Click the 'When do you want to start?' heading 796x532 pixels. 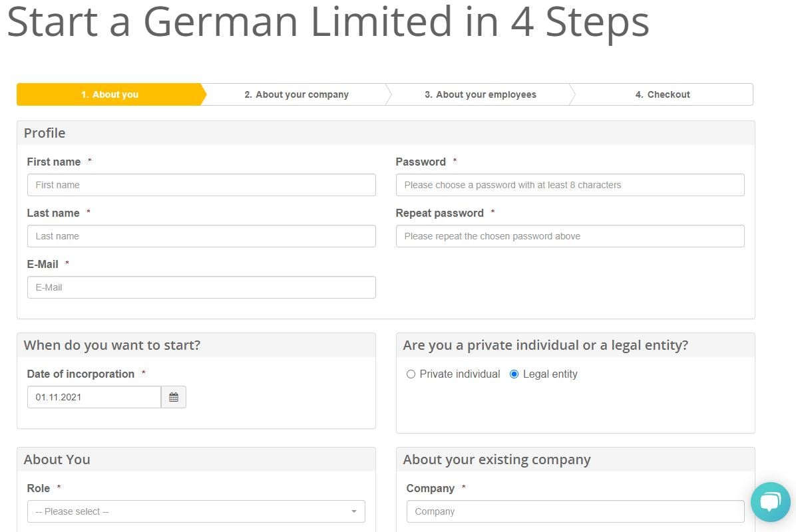pyautogui.click(x=112, y=345)
